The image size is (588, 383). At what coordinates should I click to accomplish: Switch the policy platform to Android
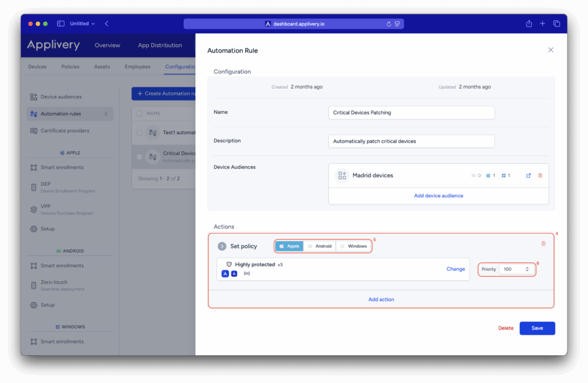pyautogui.click(x=319, y=246)
